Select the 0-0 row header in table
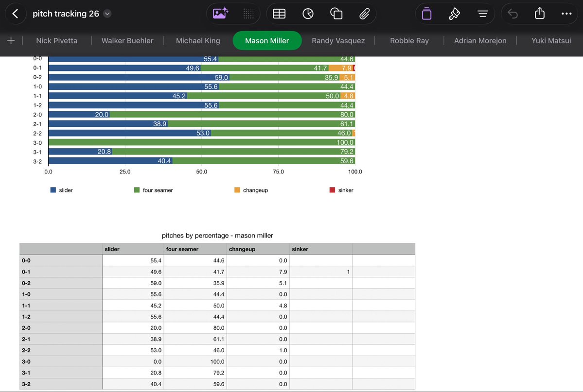Screen dimensions: 583x392 [x=61, y=260]
